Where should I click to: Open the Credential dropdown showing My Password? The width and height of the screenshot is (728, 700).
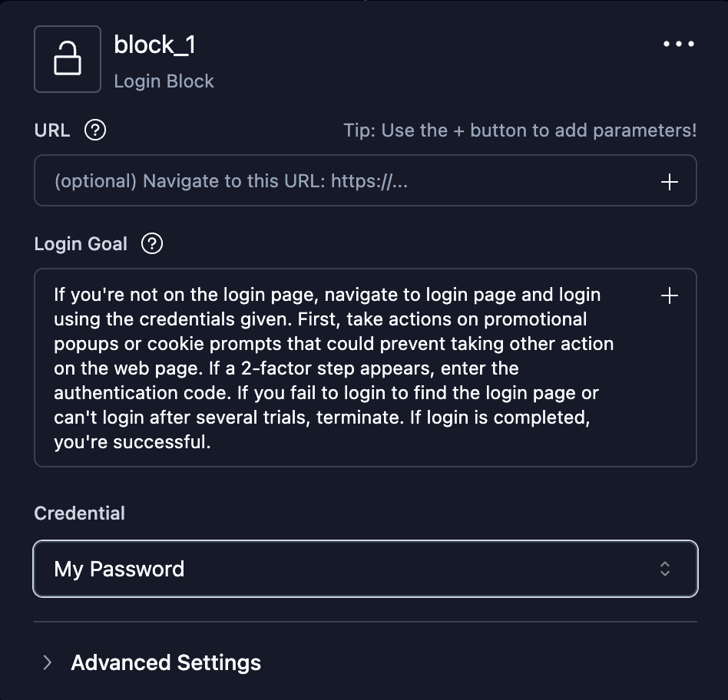pos(365,569)
